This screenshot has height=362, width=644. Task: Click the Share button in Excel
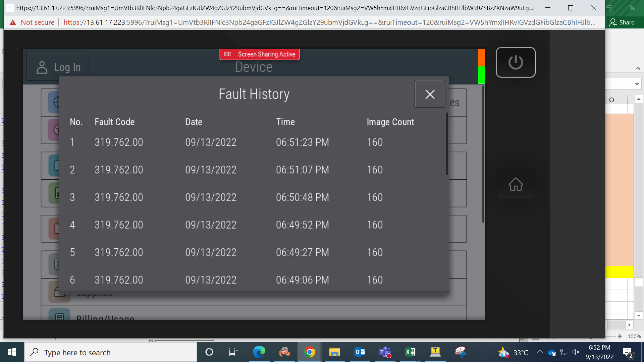point(622,22)
